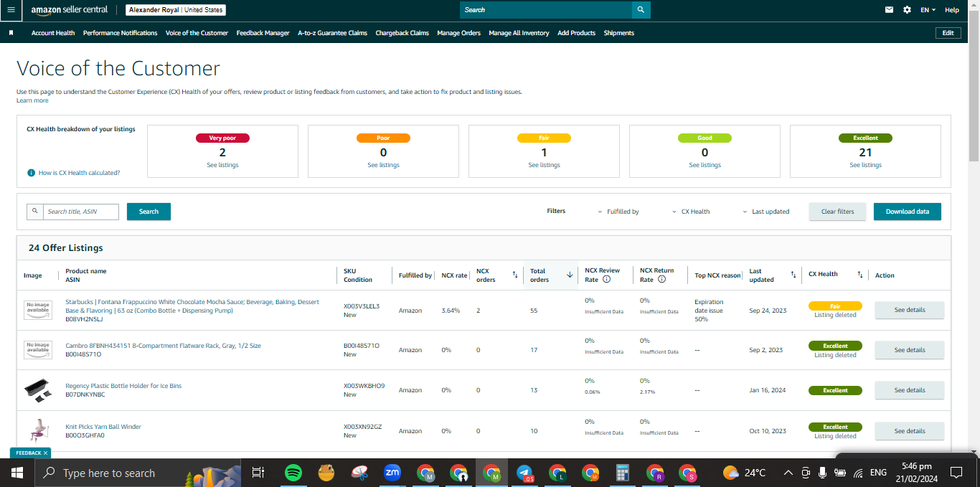See details for the Starbucks Fontana listing
Viewport: 980px width, 487px height.
tap(909, 310)
